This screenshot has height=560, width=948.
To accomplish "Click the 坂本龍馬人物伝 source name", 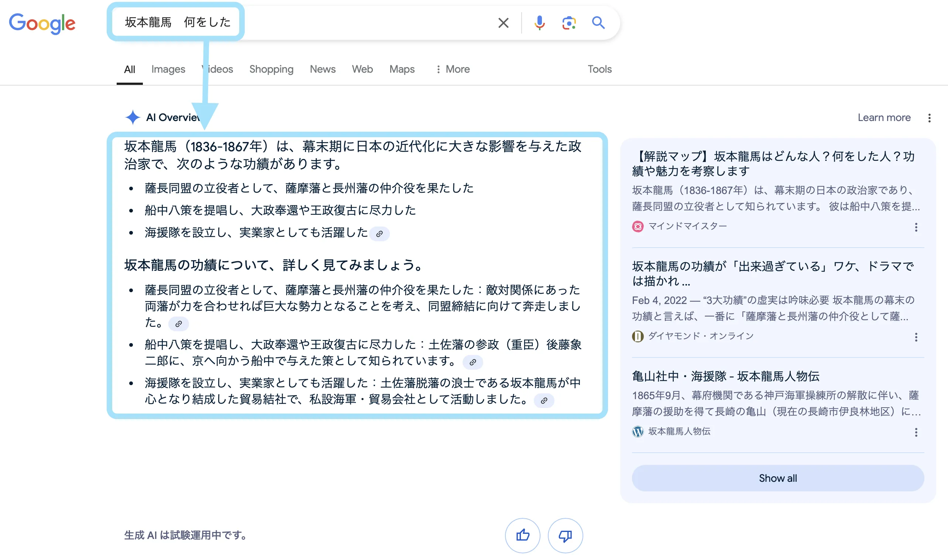I will 679,432.
